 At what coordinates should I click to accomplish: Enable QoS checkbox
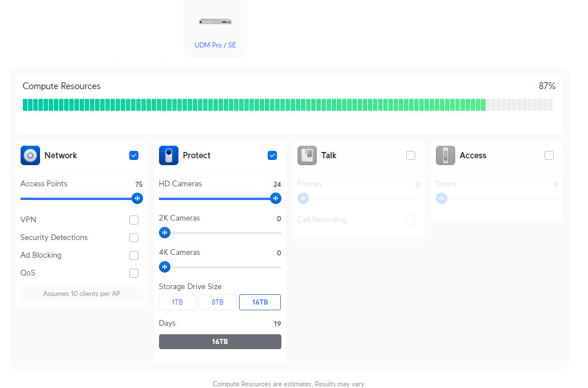(x=134, y=273)
